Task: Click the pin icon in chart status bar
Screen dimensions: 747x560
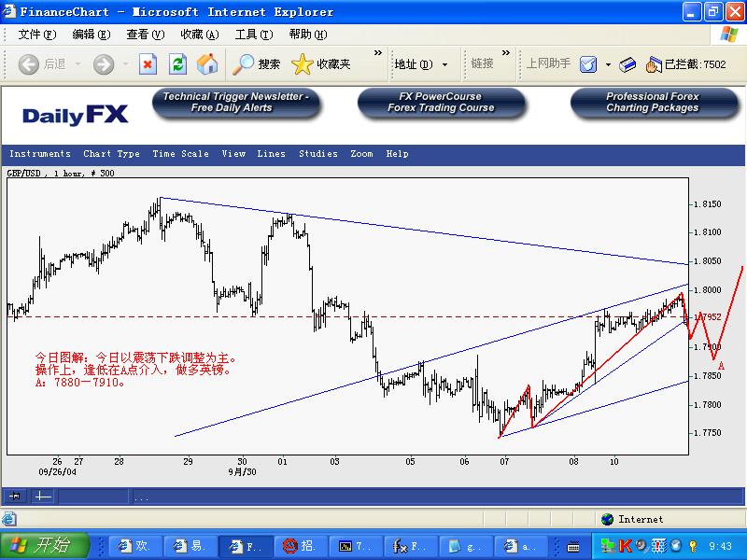Action: (x=15, y=497)
